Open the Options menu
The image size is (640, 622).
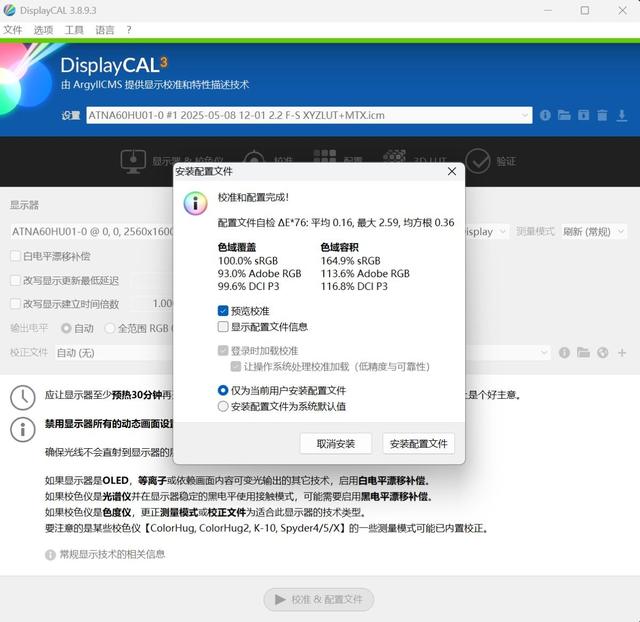point(43,30)
